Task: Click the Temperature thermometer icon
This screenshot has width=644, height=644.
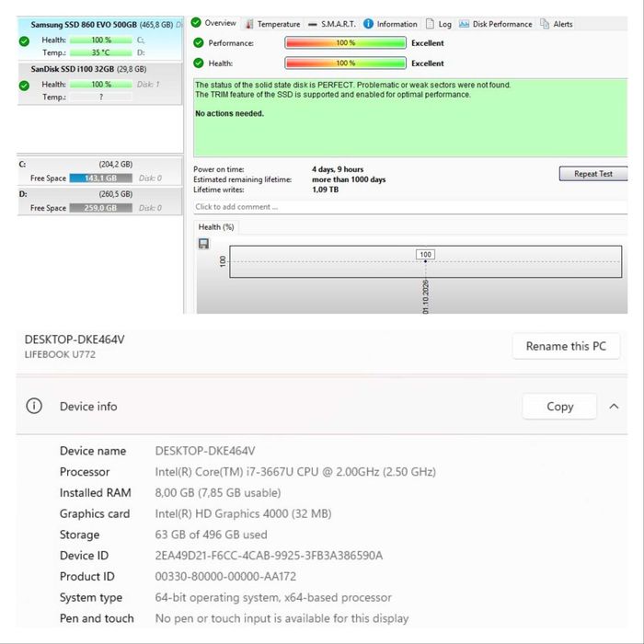Action: click(x=249, y=24)
